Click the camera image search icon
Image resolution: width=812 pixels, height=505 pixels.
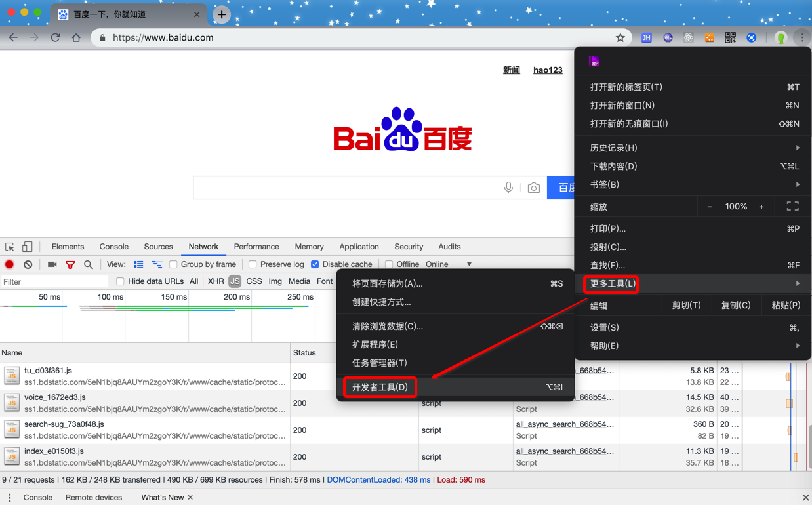pyautogui.click(x=533, y=188)
